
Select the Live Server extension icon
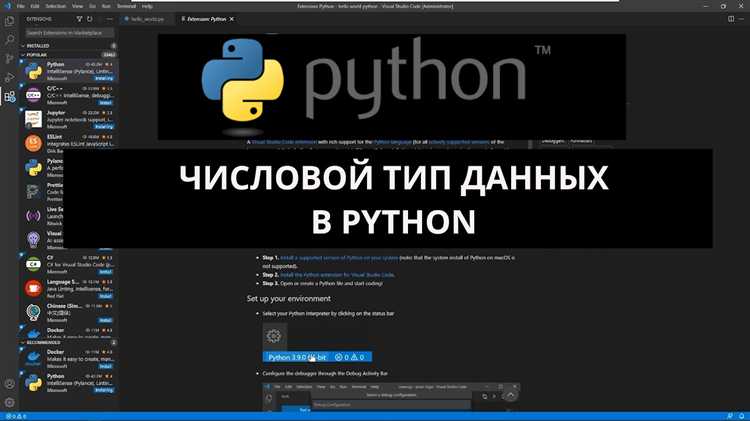pyautogui.click(x=33, y=216)
